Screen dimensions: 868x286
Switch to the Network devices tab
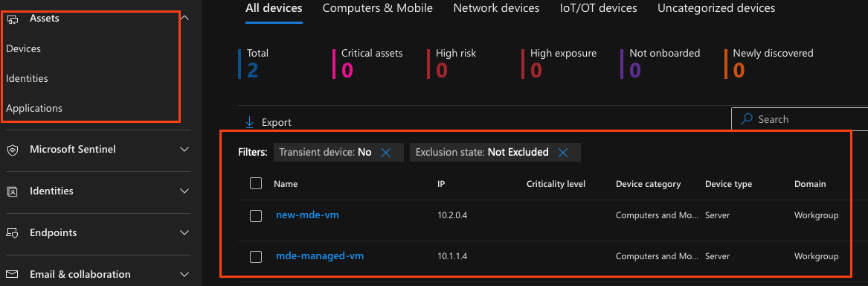[496, 8]
